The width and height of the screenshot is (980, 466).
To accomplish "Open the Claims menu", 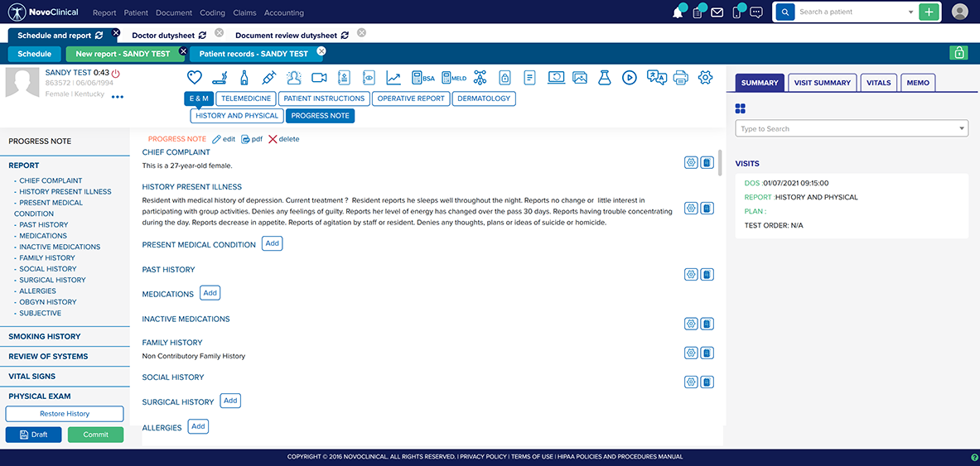I will [244, 13].
